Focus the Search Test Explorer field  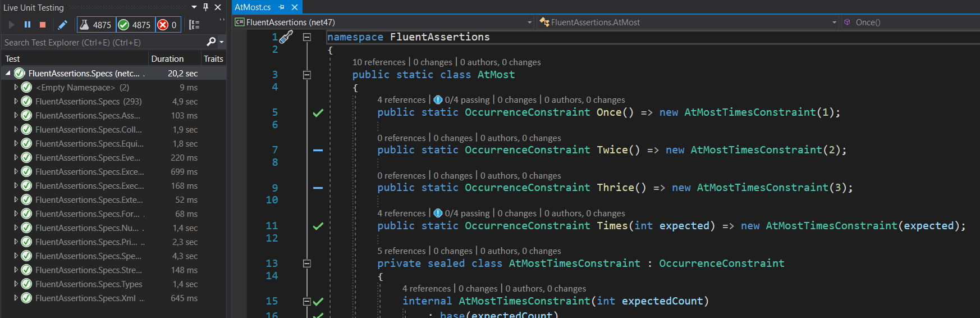click(x=104, y=42)
